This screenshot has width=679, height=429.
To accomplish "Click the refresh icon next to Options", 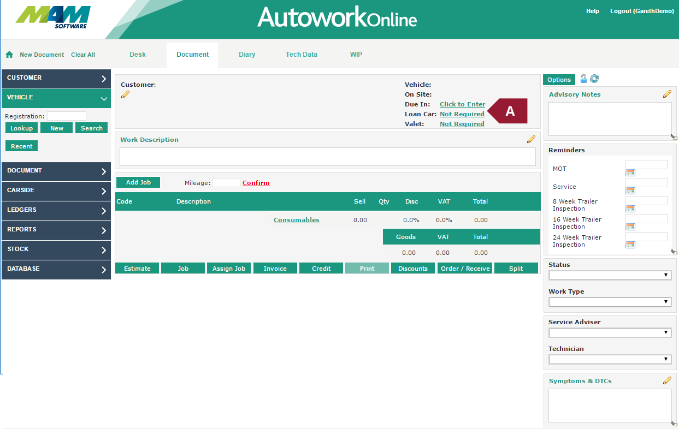I will click(x=595, y=78).
